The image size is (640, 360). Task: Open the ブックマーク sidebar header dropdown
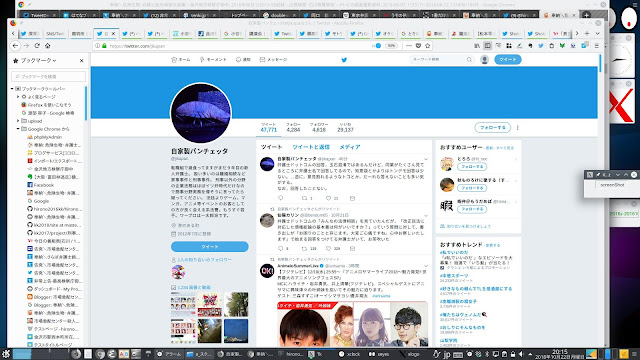tap(38, 60)
